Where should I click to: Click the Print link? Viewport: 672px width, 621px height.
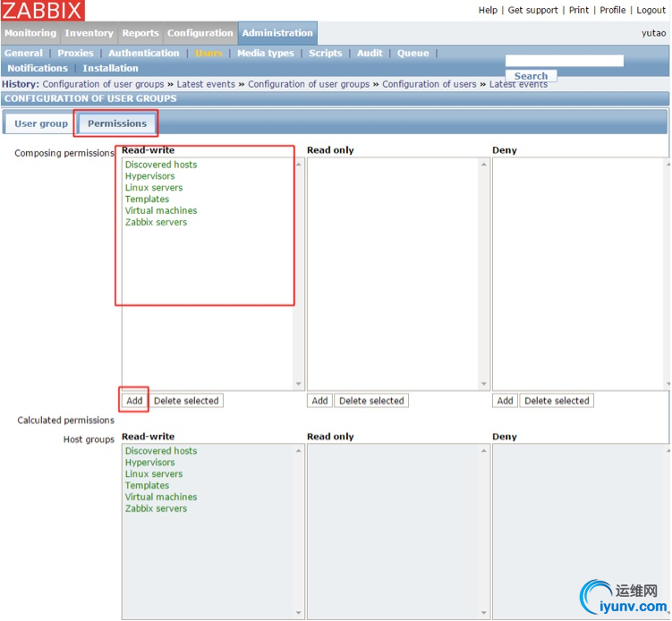click(x=579, y=10)
